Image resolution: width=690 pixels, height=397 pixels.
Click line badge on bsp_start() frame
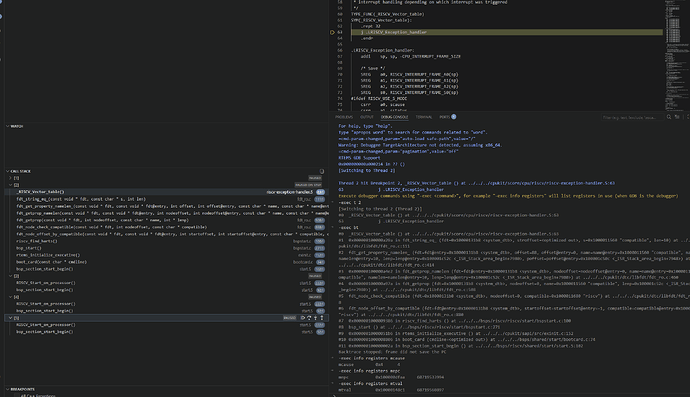click(x=319, y=248)
